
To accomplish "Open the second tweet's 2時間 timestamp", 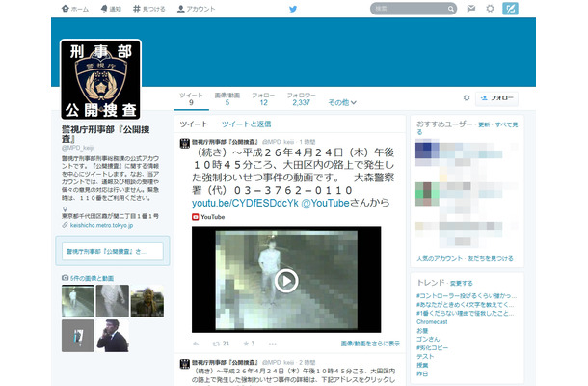I will click(307, 362).
